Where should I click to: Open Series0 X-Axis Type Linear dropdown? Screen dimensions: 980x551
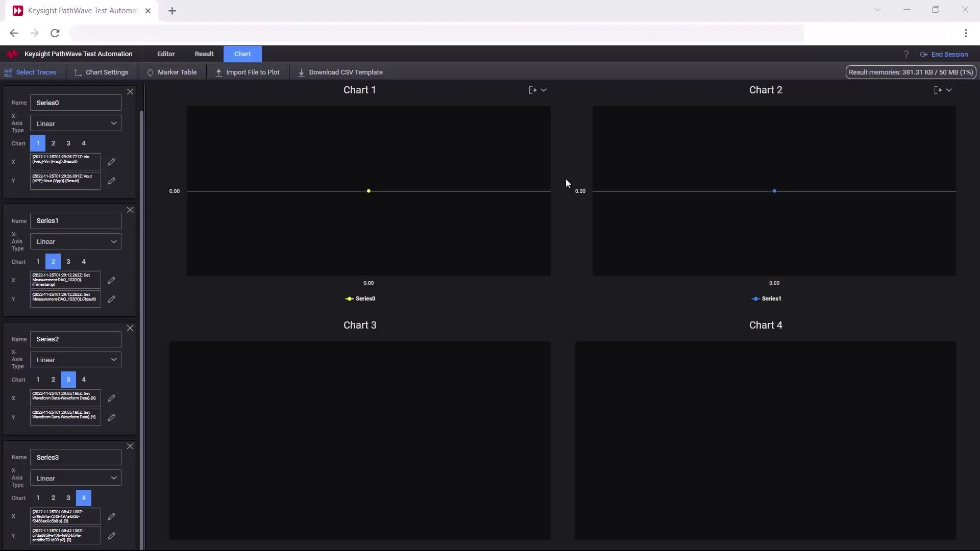pyautogui.click(x=76, y=123)
